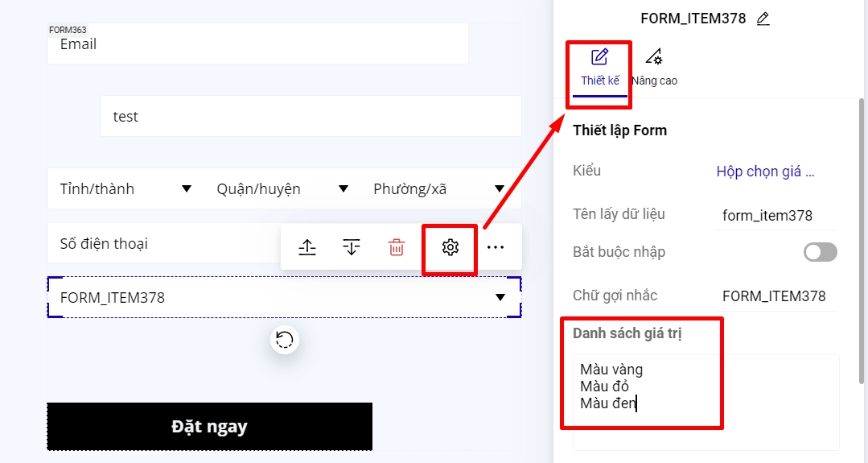Open settings with the gear icon
The image size is (868, 463).
[x=450, y=247]
